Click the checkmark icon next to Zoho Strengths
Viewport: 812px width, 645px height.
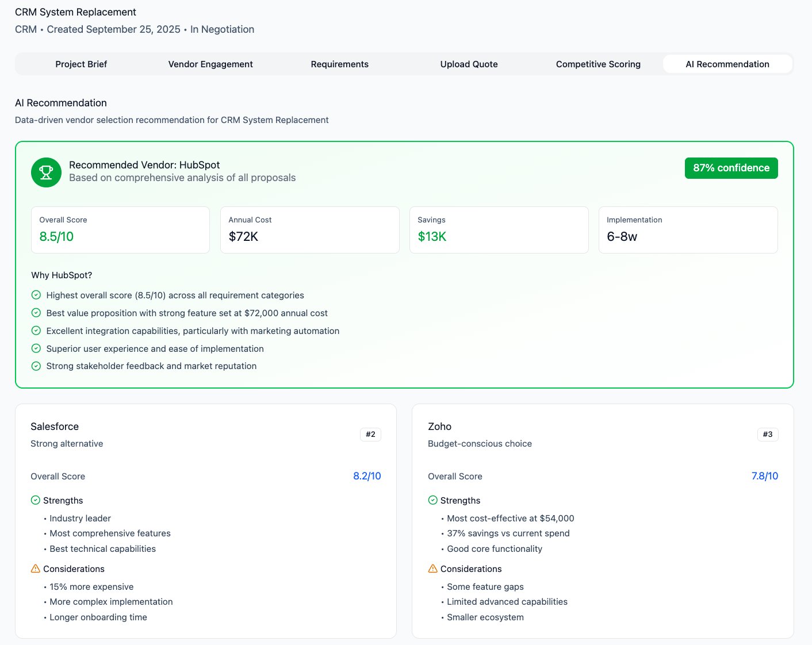coord(432,500)
